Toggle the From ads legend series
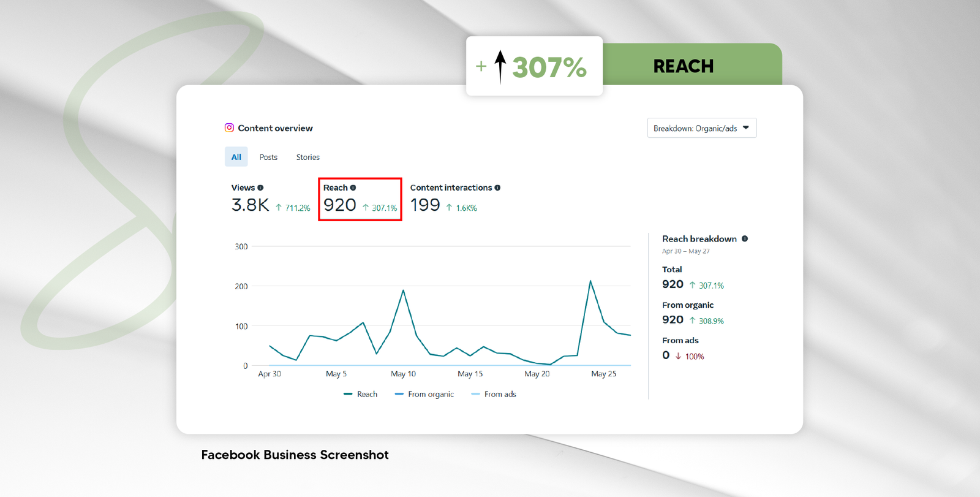The width and height of the screenshot is (980, 497). (x=494, y=394)
